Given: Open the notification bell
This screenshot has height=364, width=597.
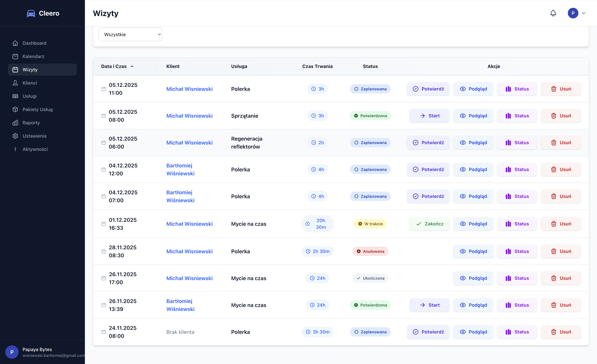Looking at the screenshot, I should [x=553, y=13].
